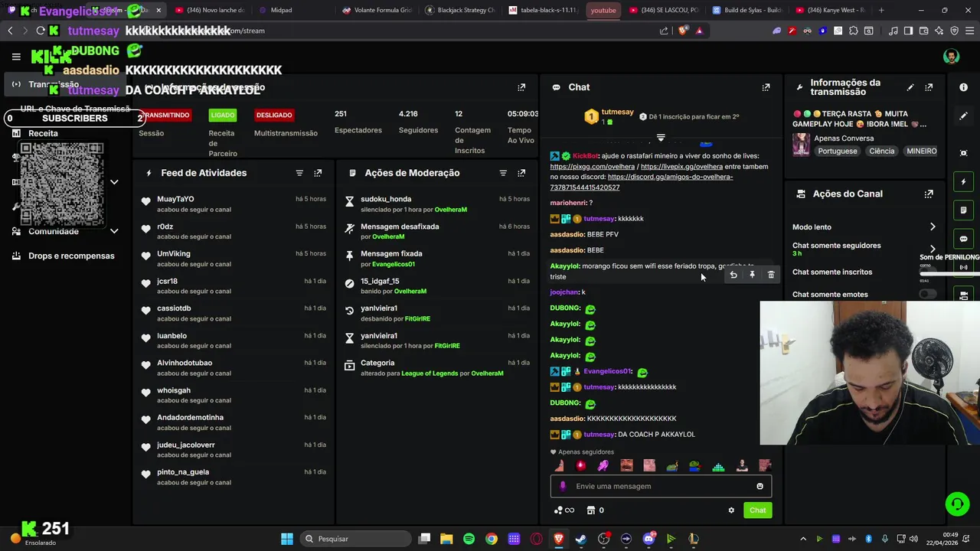Pop out the Feed de Atividades panel
Viewport: 980px width, 551px height.
(318, 173)
